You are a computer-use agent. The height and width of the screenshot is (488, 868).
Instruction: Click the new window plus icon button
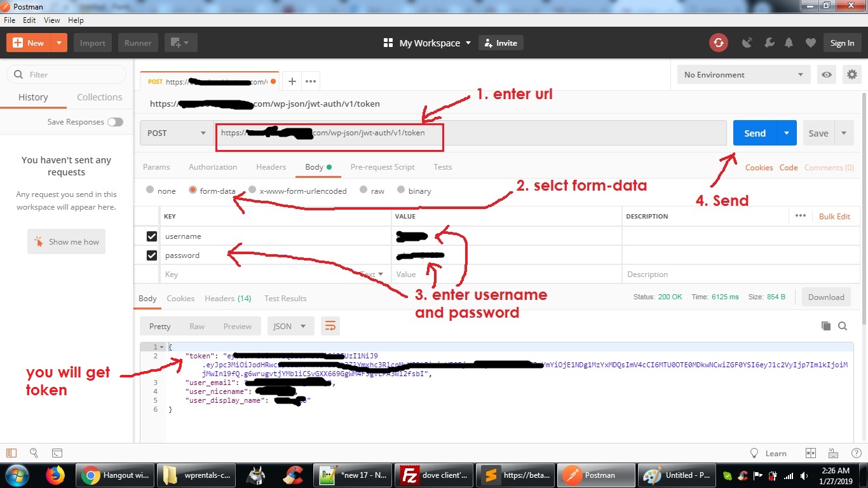pyautogui.click(x=181, y=43)
